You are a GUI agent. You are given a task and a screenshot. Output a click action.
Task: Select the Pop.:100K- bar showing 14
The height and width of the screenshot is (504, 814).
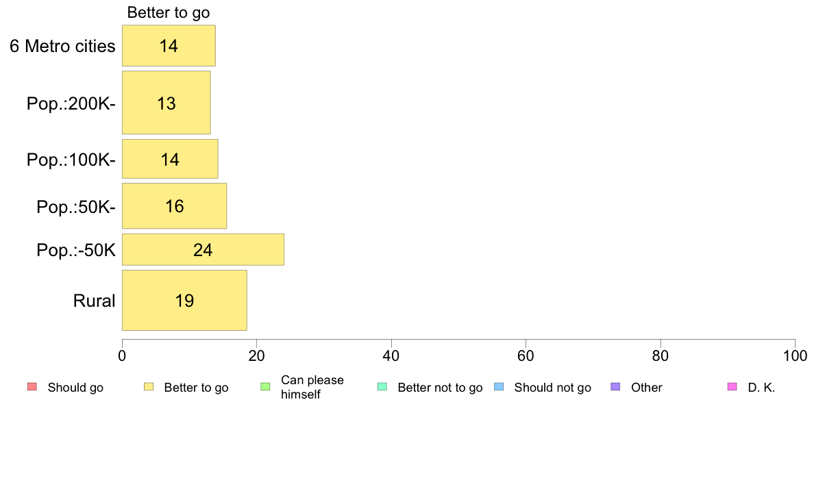[x=170, y=159]
